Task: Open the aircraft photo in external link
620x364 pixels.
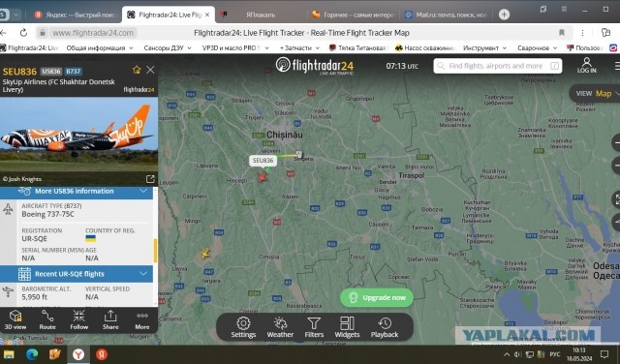Action: pos(150,179)
